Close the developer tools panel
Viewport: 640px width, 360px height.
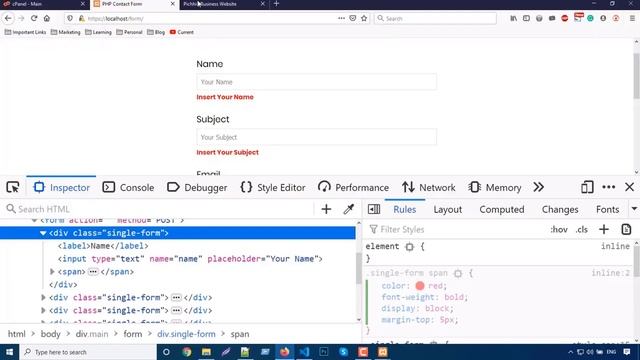point(629,187)
